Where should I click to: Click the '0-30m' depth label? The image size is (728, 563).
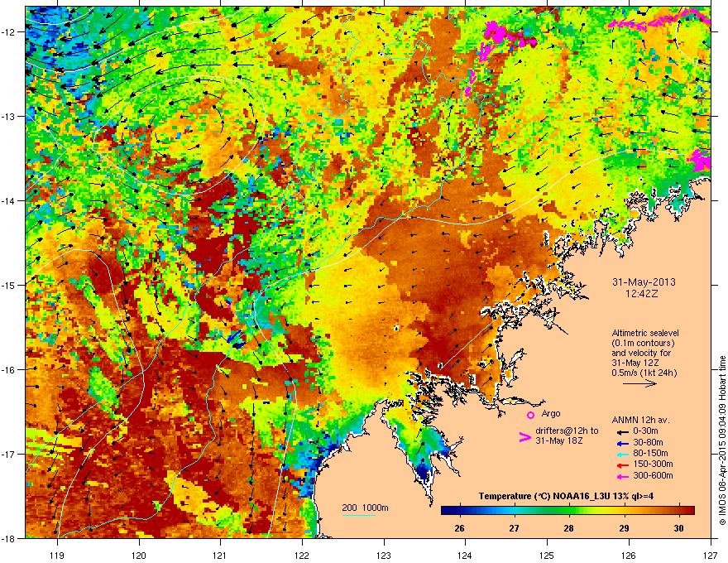(x=645, y=431)
